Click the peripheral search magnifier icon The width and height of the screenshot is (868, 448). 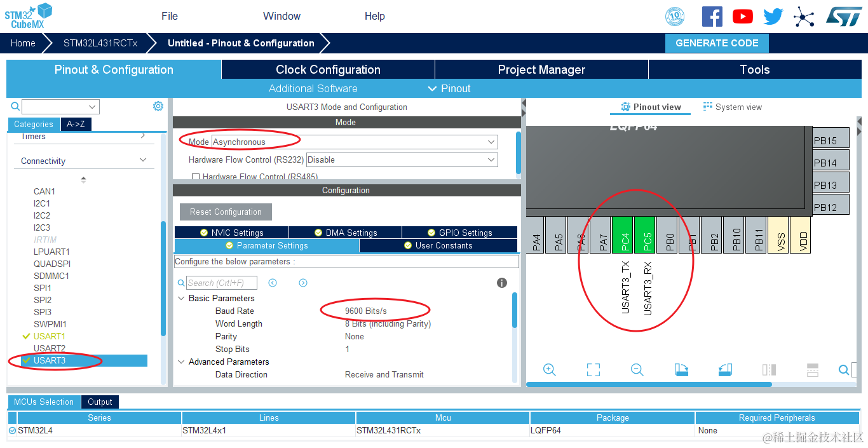tap(15, 106)
